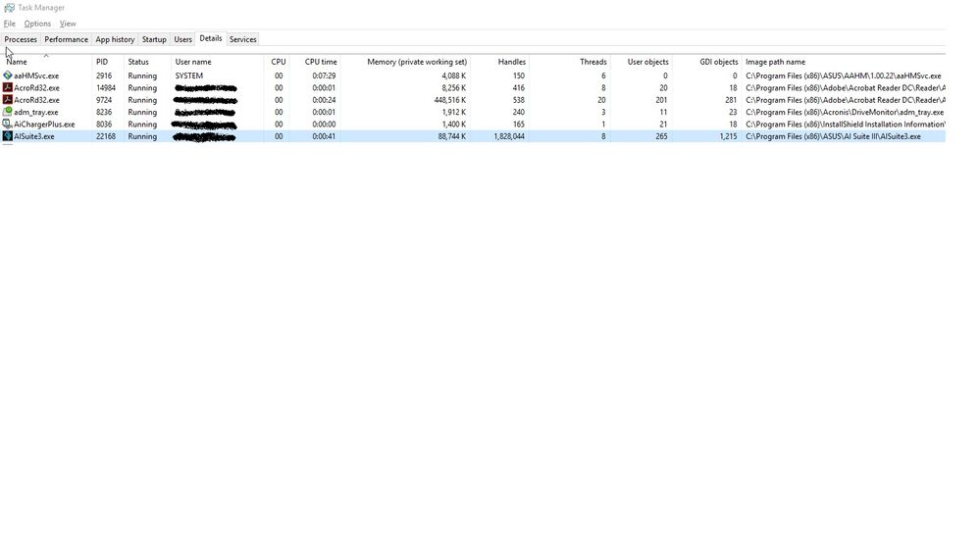Open the View menu
The width and height of the screenshot is (980, 551).
pyautogui.click(x=68, y=24)
